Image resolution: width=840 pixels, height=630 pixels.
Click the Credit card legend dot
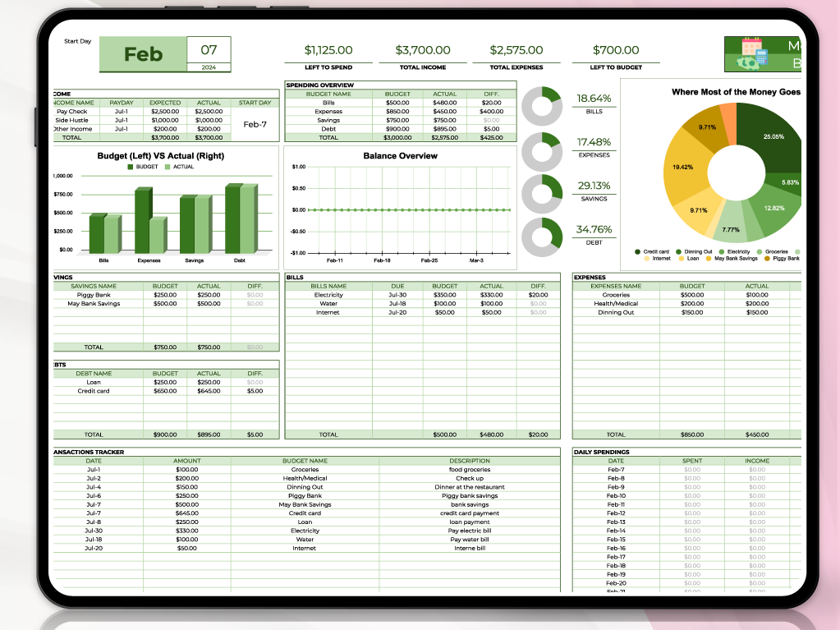tap(638, 251)
